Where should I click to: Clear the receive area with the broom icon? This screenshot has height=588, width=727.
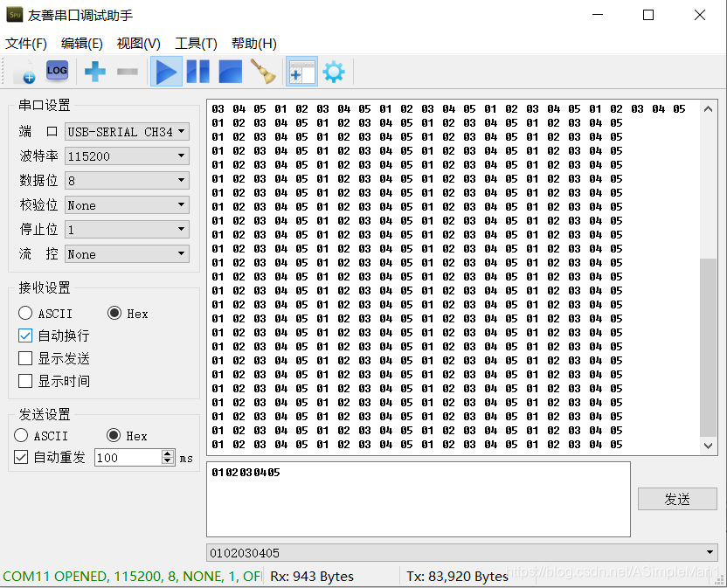click(263, 72)
